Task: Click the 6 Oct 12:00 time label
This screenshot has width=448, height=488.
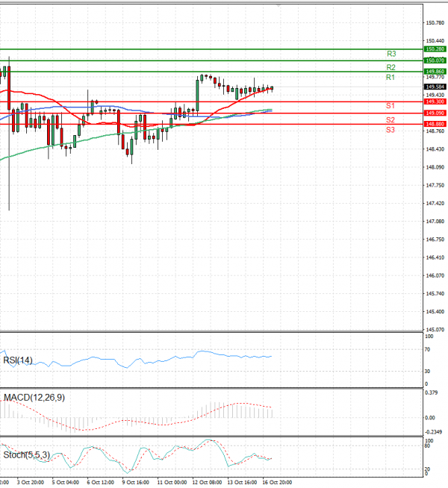Action: (x=100, y=482)
